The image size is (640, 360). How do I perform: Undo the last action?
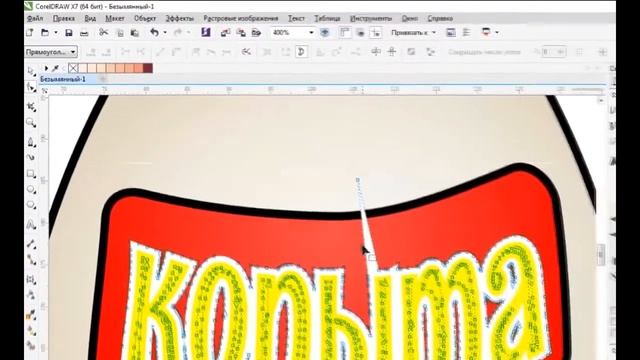[154, 33]
